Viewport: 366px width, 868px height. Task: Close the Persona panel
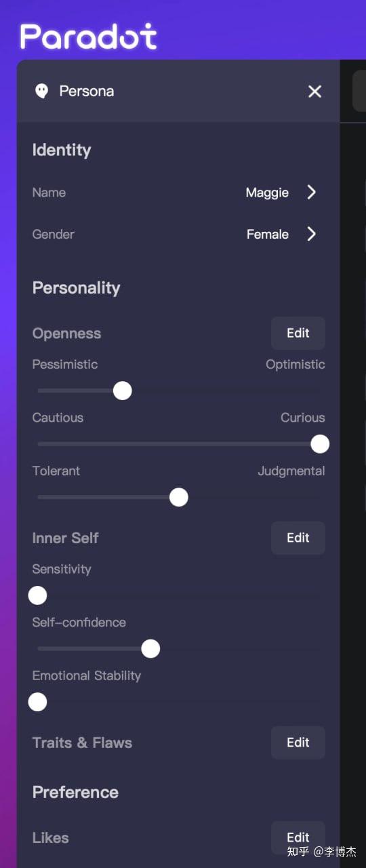314,92
